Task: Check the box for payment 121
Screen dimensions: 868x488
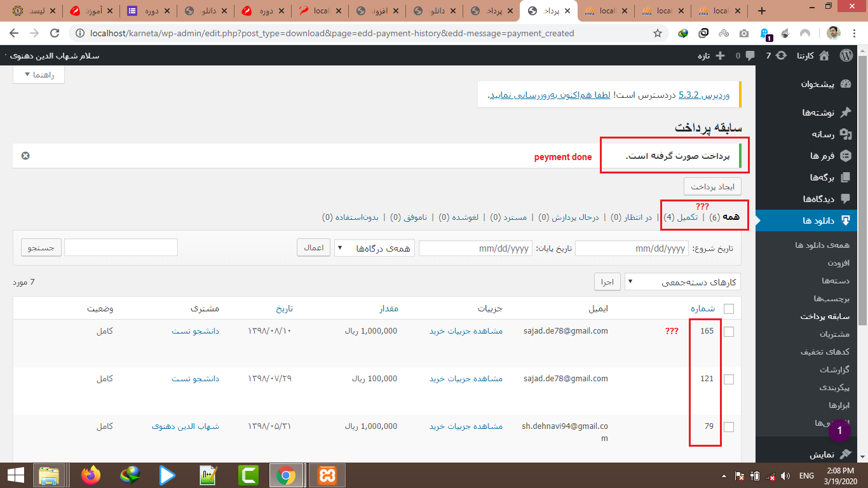Action: pyautogui.click(x=729, y=379)
